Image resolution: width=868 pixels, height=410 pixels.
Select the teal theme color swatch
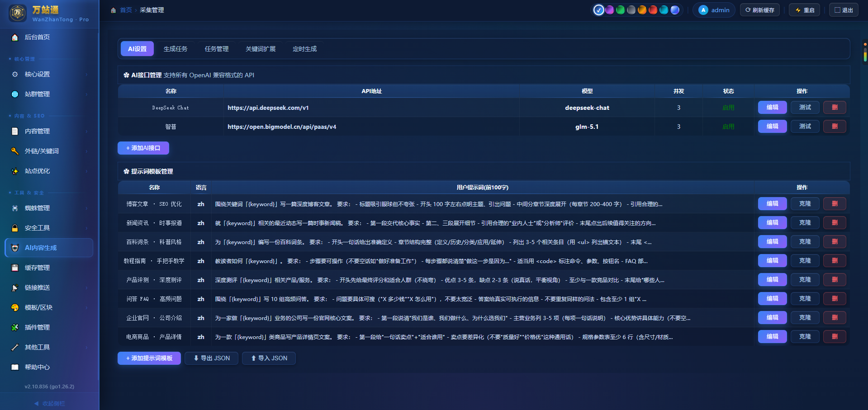click(664, 10)
